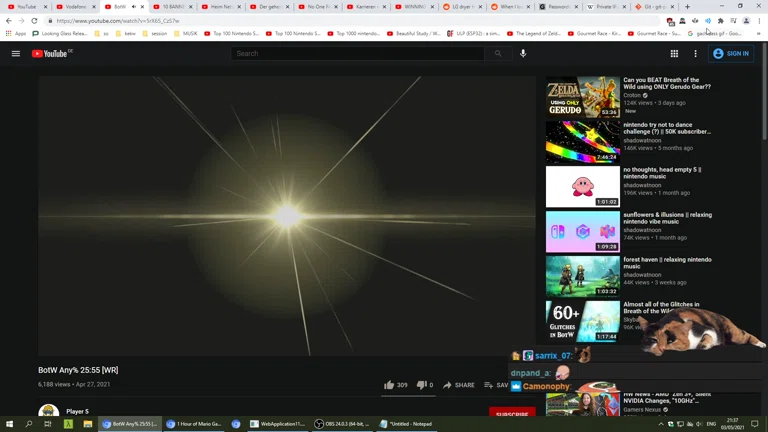Open OBS from the Windows taskbar
The height and width of the screenshot is (432, 768).
[x=340, y=424]
